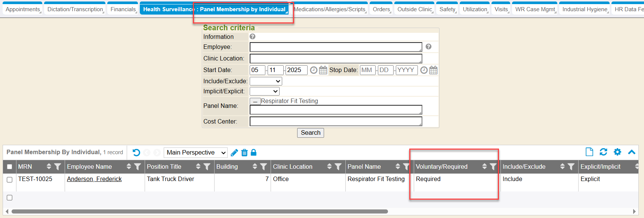The height and width of the screenshot is (218, 644).
Task: Click the blue padlock icon
Action: coord(254,152)
